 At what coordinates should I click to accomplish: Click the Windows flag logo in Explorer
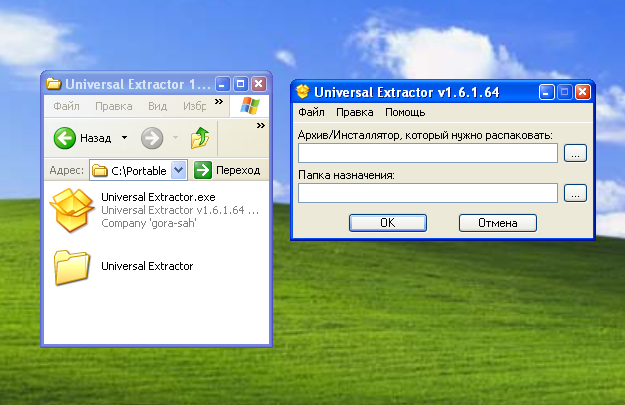click(250, 106)
